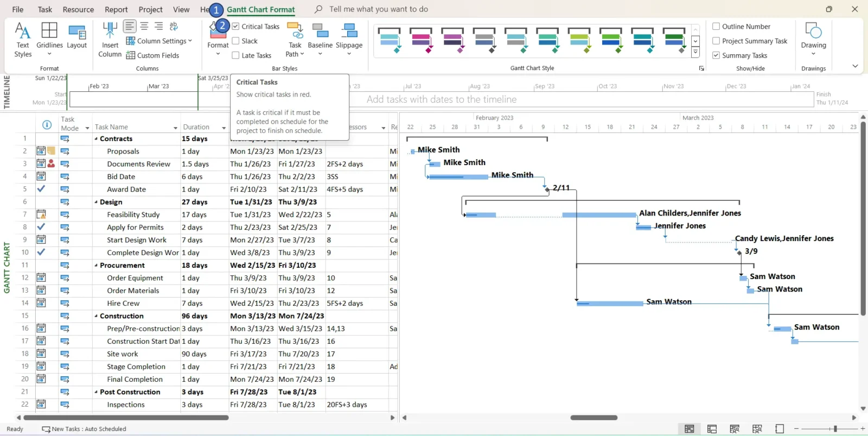
Task: Open the Resource ribbon tab
Action: coord(78,9)
